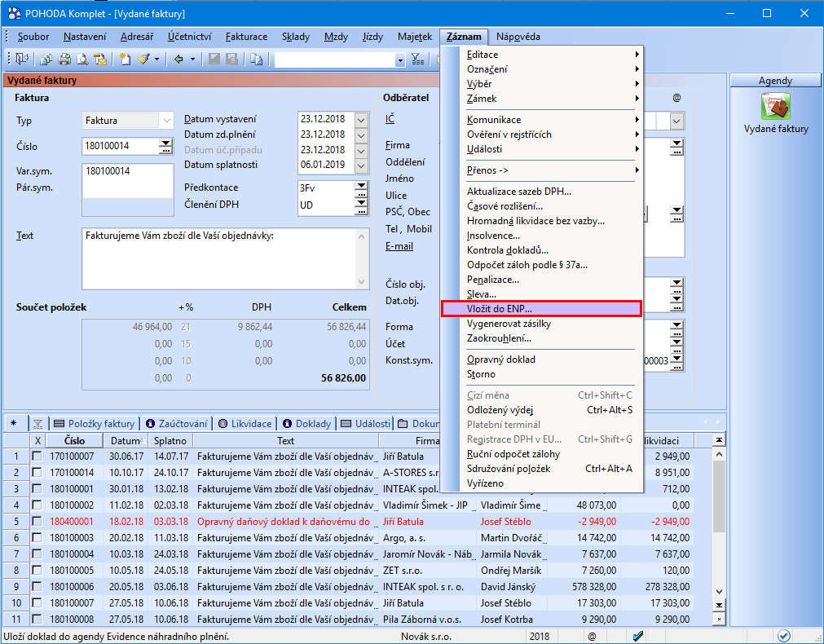This screenshot has width=824, height=644.
Task: Tick the checkbox for invoice 170100007
Action: tap(37, 457)
